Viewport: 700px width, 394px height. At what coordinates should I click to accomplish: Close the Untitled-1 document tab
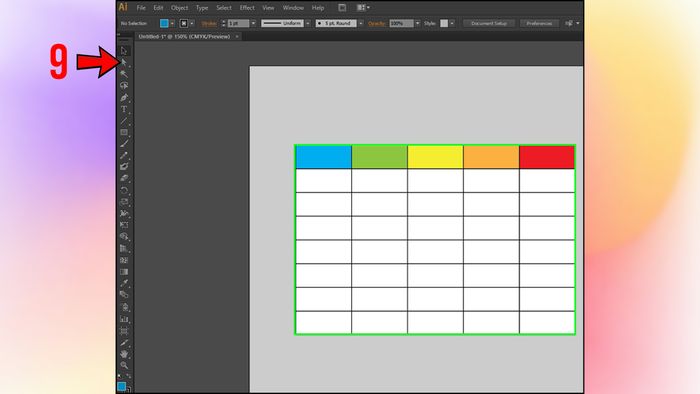237,37
